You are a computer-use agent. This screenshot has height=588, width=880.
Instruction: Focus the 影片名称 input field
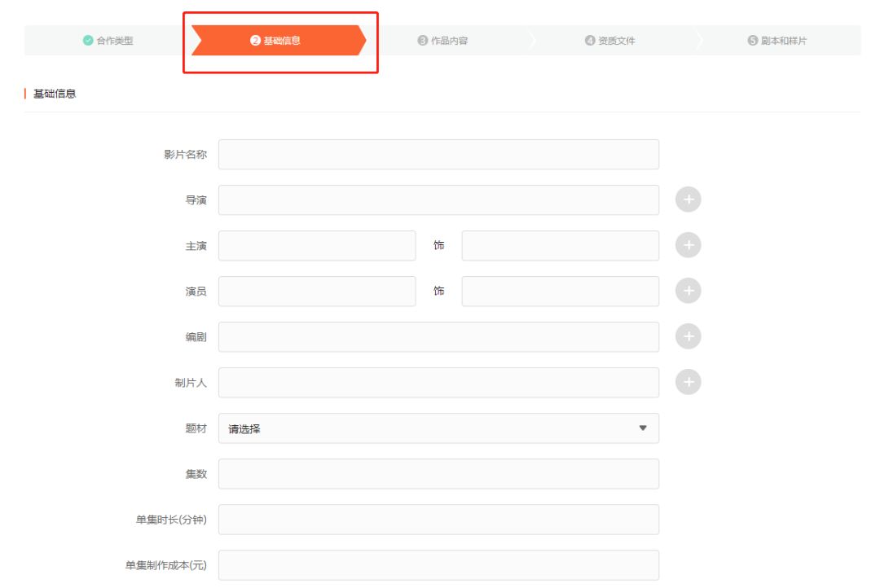(438, 154)
